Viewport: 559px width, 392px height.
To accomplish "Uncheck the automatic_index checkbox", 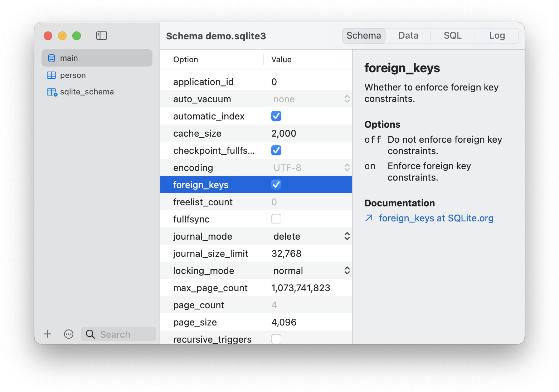I will point(276,116).
